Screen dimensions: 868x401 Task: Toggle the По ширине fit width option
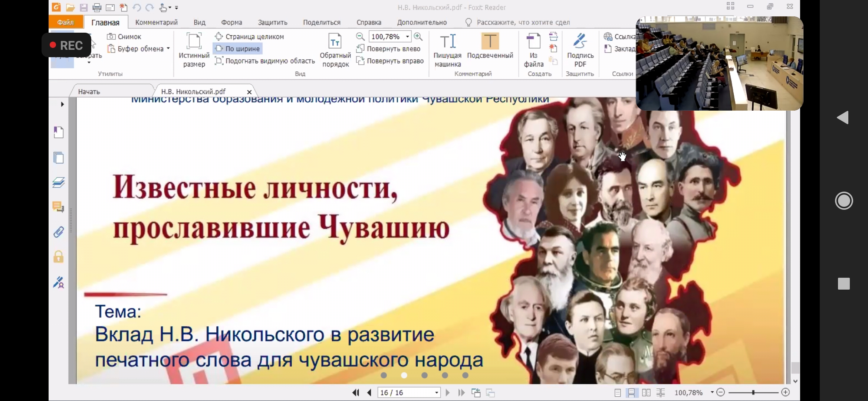[x=237, y=49]
